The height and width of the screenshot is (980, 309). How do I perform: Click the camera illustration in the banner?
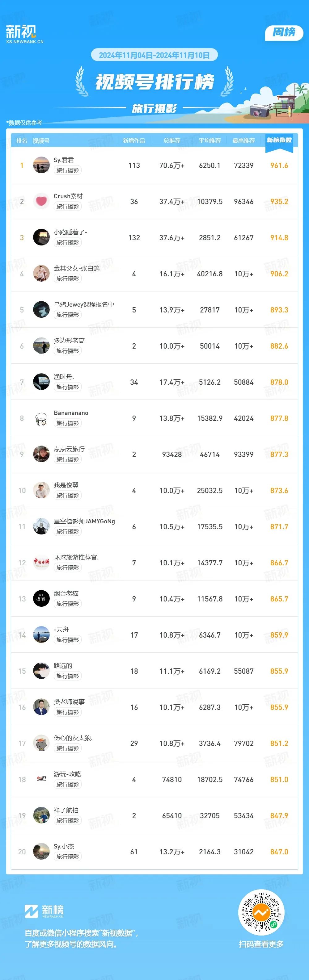click(x=260, y=111)
